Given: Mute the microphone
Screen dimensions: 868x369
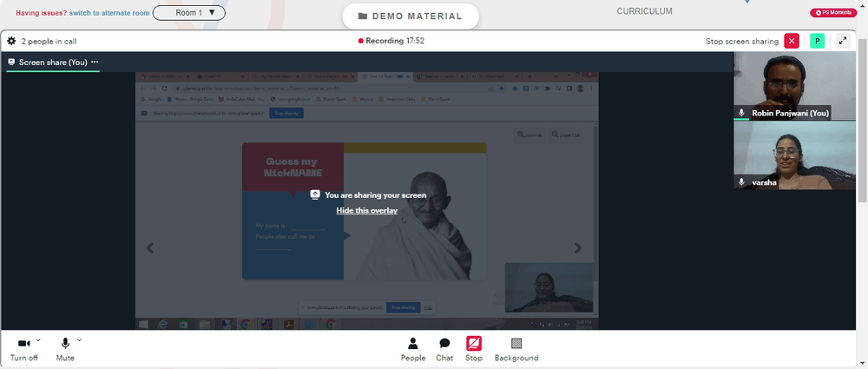Looking at the screenshot, I should (65, 350).
